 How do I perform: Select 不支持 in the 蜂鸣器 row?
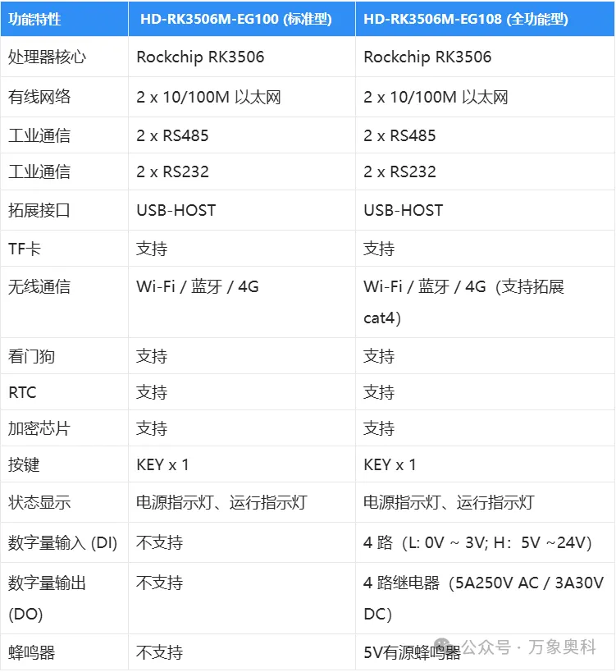tap(159, 652)
